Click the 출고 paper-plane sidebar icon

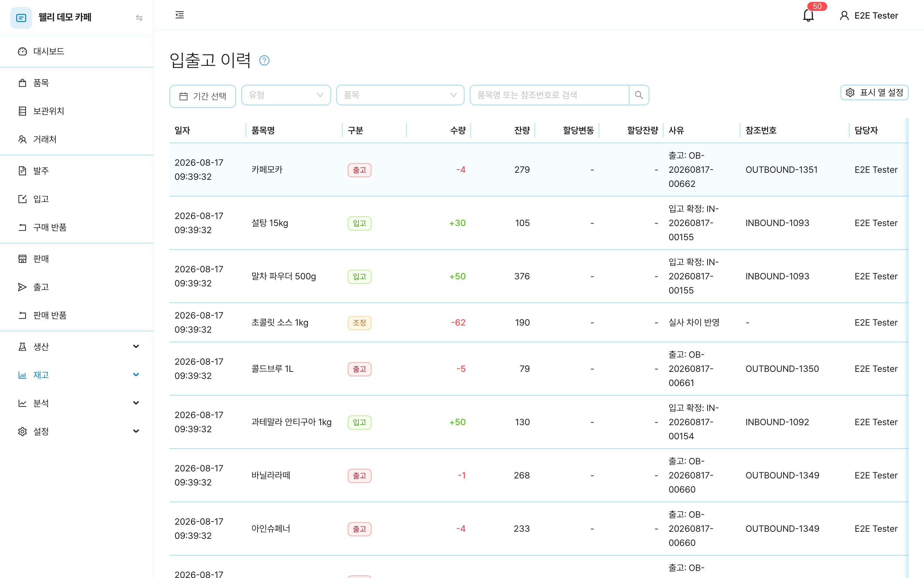click(x=22, y=287)
